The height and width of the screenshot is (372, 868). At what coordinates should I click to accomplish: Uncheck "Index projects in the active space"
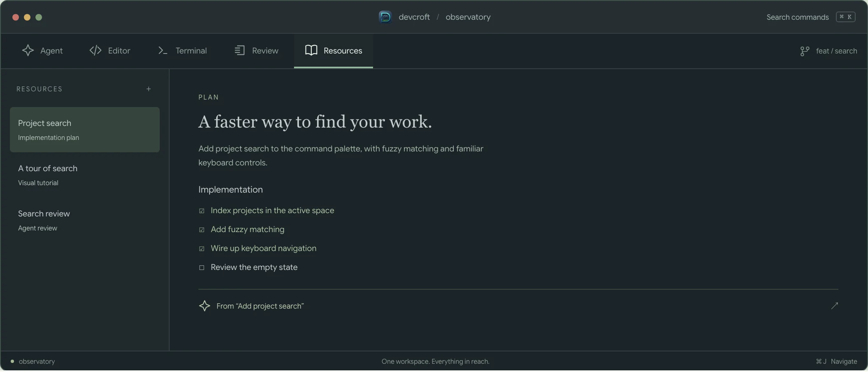point(202,211)
